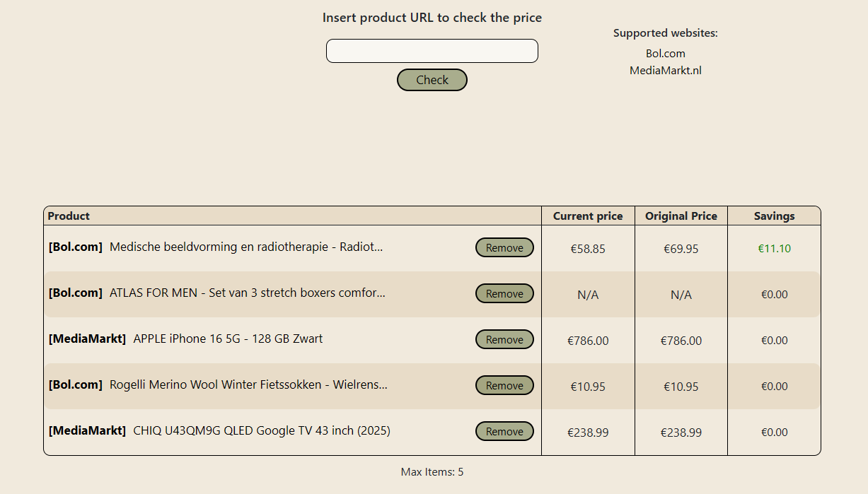Click the Current price column header
The image size is (868, 494).
pos(588,216)
